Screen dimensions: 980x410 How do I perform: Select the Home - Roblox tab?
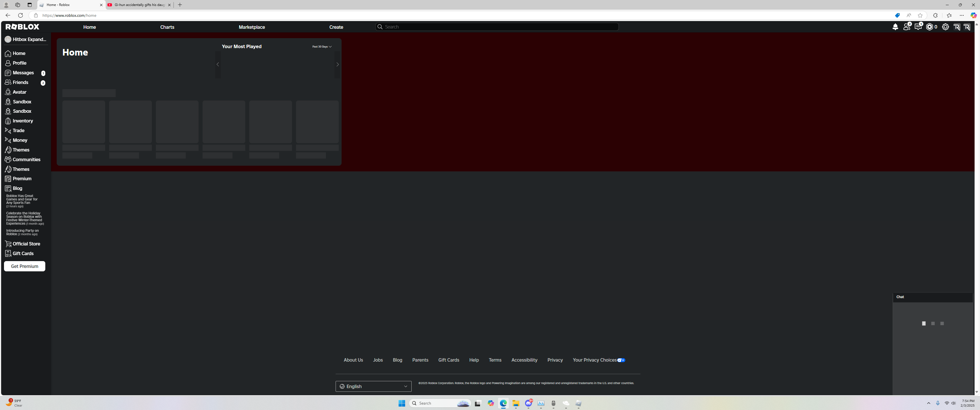71,5
